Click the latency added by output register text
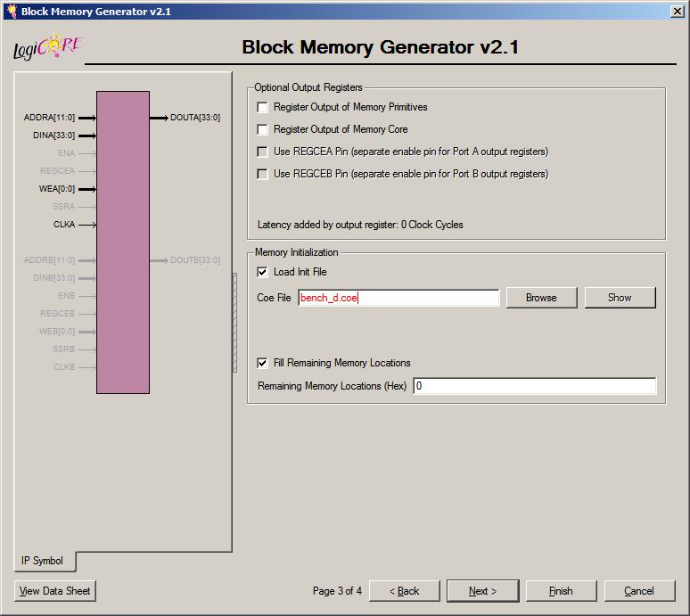 pos(360,225)
